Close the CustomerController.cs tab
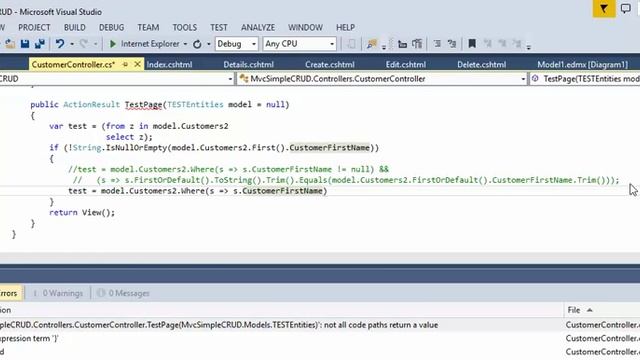640x360 pixels. click(138, 64)
